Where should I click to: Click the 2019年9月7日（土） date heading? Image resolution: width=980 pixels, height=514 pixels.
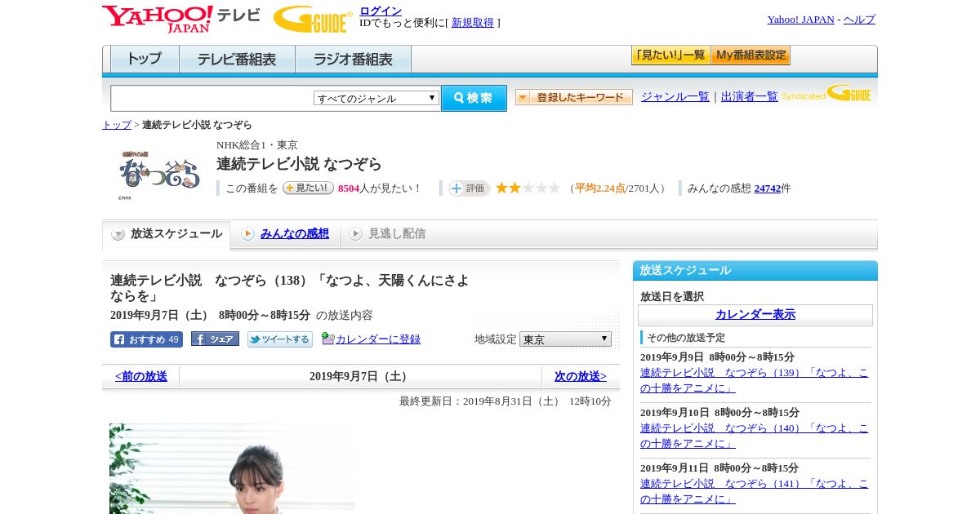(x=360, y=376)
